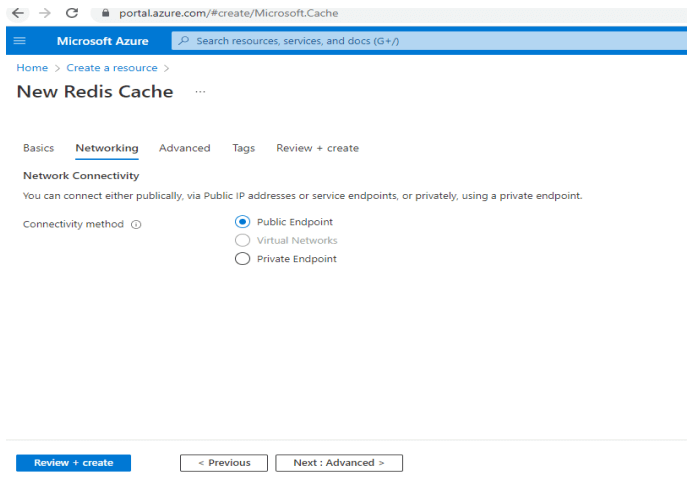
Task: Click the Connectivity method info icon
Action: [136, 225]
